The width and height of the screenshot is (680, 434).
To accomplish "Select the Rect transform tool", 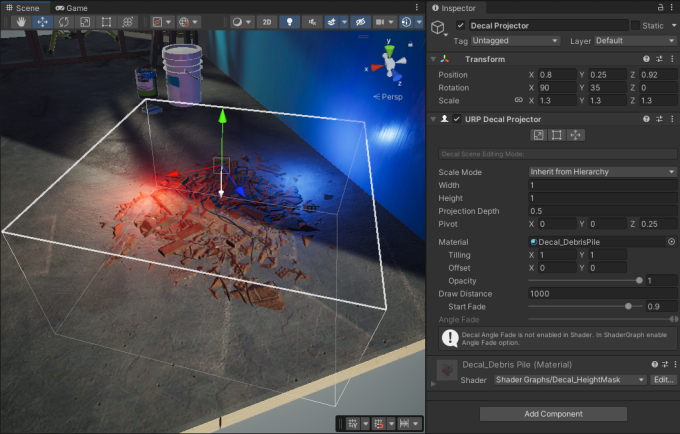I will click(106, 22).
